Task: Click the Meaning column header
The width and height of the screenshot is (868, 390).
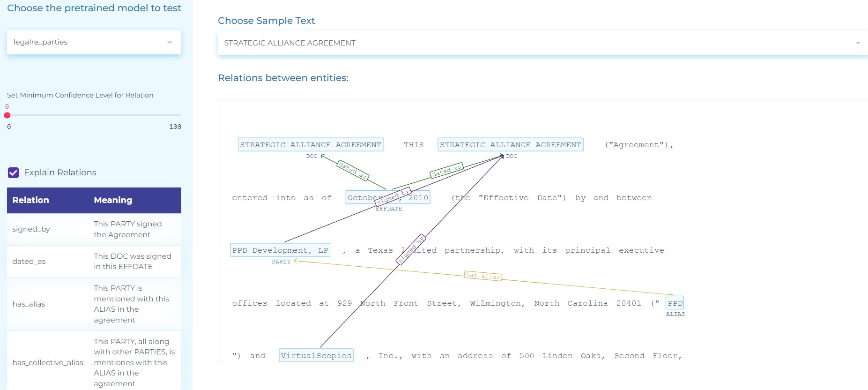Action: pos(113,200)
